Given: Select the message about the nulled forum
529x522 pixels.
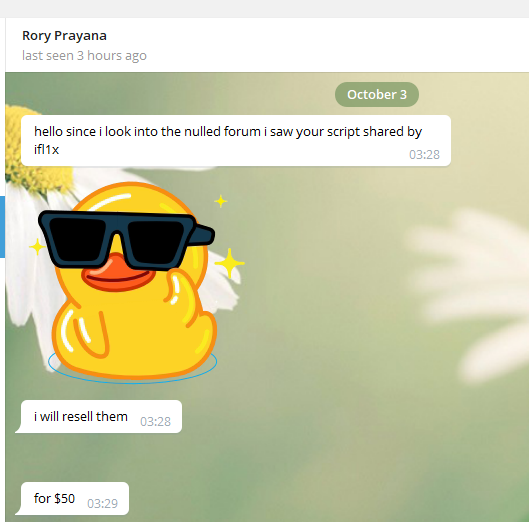Looking at the screenshot, I should 236,140.
